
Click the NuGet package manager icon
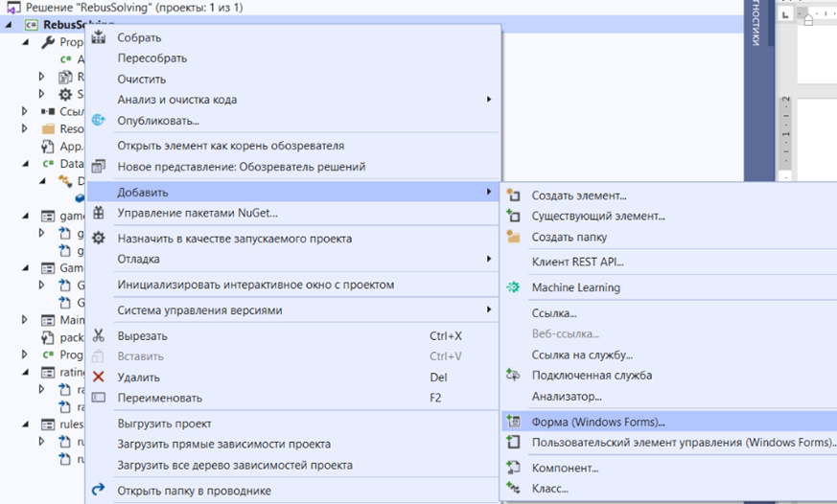tap(98, 213)
